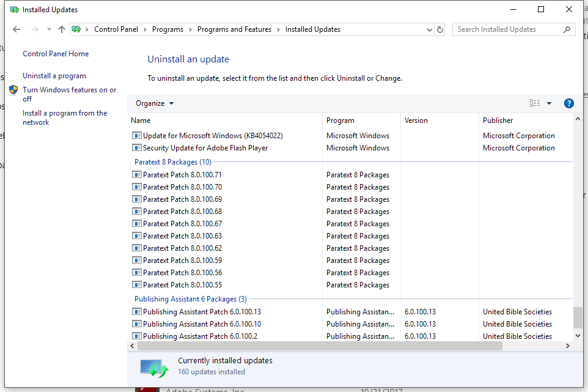Click the Currently installed updates icon
Image resolution: width=588 pixels, height=392 pixels.
(x=154, y=368)
